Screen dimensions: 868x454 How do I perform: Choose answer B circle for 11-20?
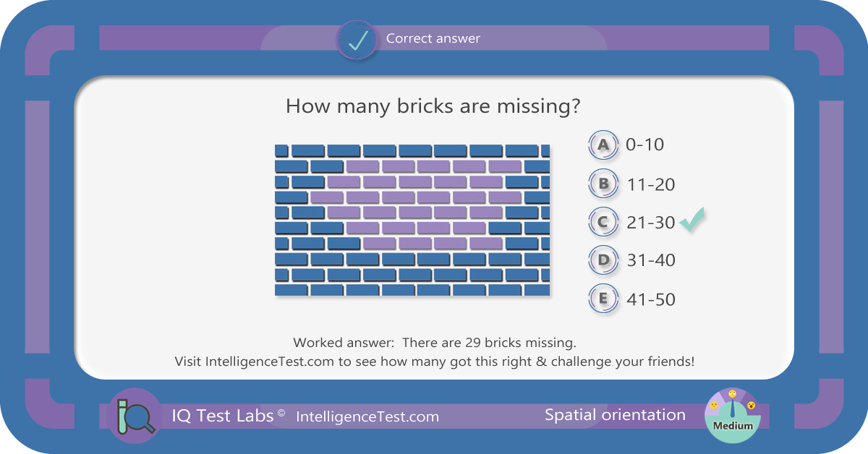[x=603, y=184]
